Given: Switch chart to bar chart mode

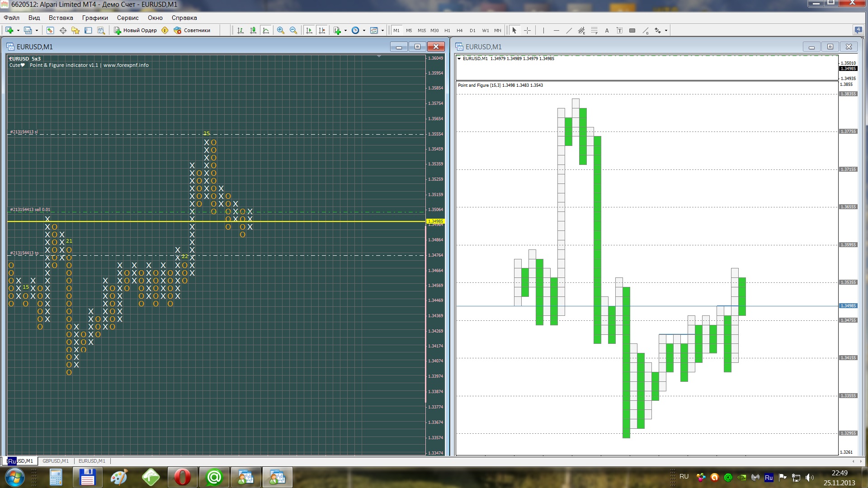Looking at the screenshot, I should pyautogui.click(x=241, y=30).
